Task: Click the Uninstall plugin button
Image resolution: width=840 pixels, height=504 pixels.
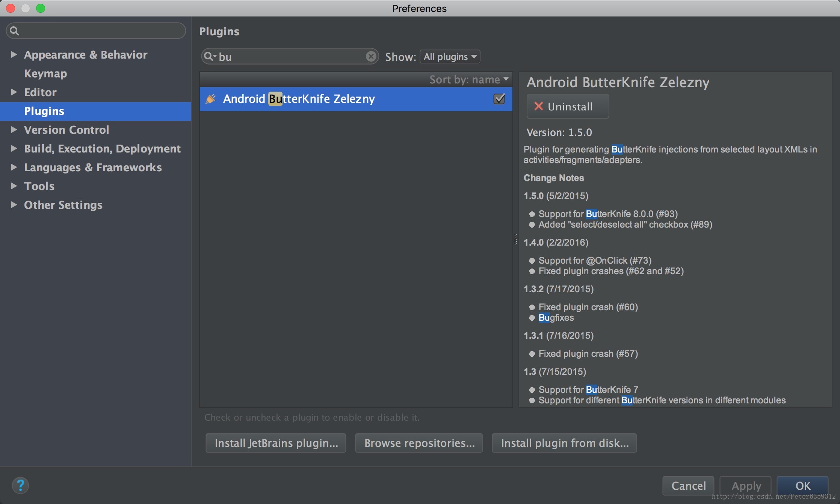Action: (x=568, y=106)
